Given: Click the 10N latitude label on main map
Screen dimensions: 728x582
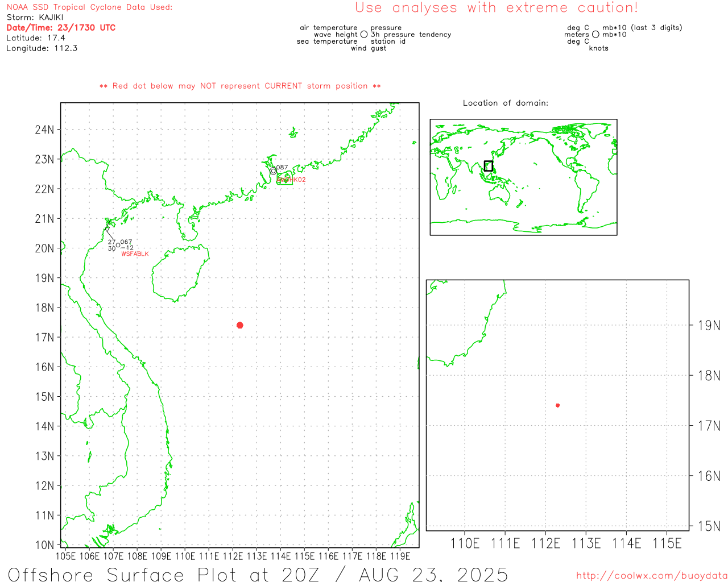Looking at the screenshot, I should click(44, 545).
